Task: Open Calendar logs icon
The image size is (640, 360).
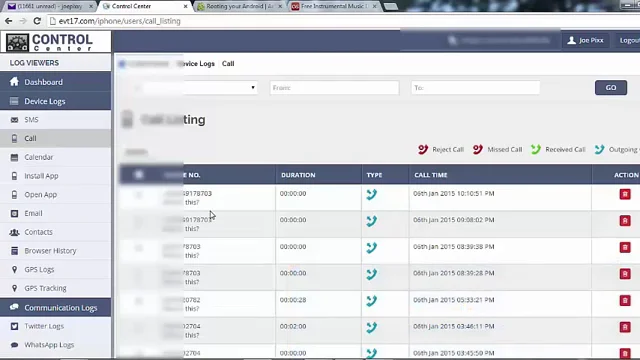Action: [x=14, y=157]
